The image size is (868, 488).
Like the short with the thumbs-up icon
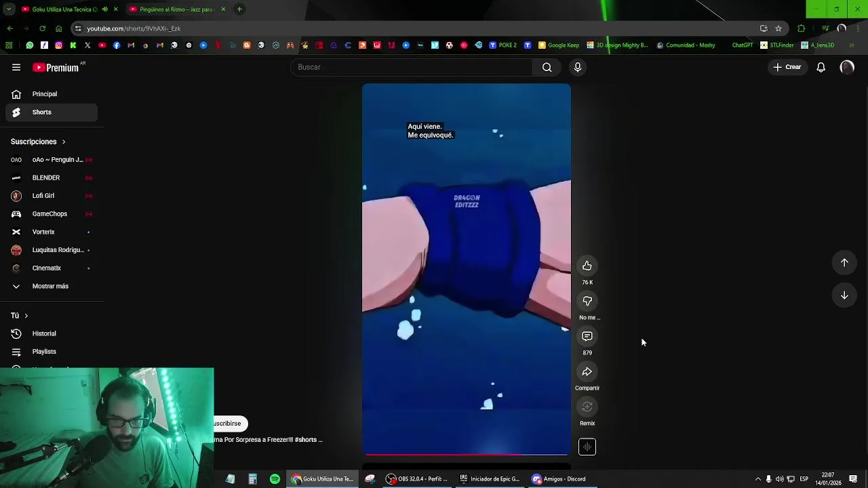(587, 266)
